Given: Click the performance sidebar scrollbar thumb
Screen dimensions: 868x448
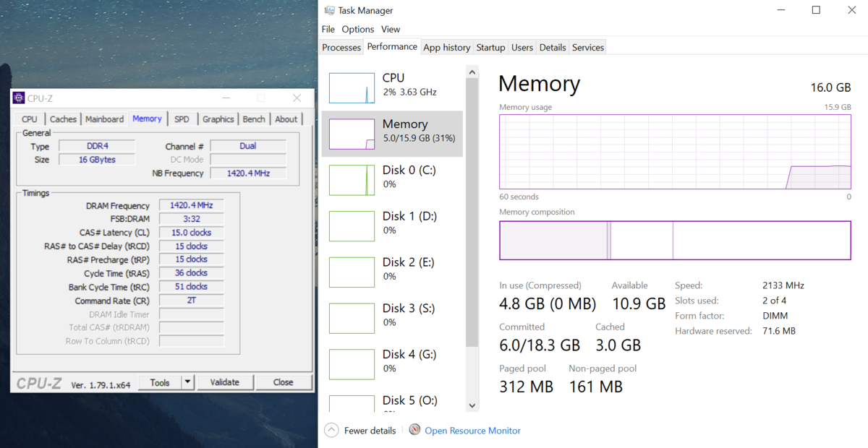Looking at the screenshot, I should coord(472,213).
